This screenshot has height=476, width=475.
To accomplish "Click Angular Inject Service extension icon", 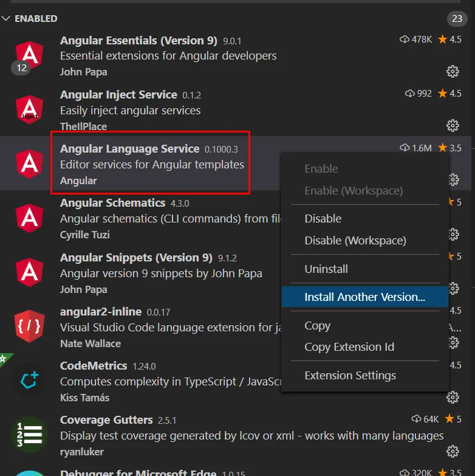I will click(29, 109).
